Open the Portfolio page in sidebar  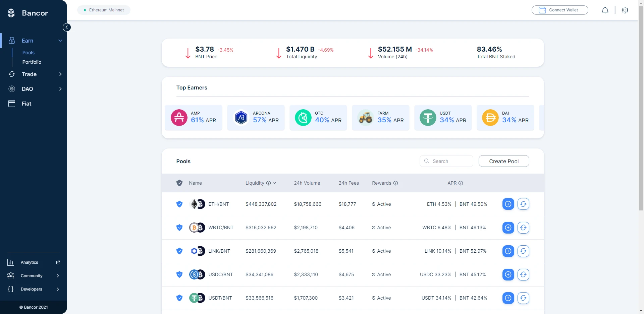click(x=32, y=62)
